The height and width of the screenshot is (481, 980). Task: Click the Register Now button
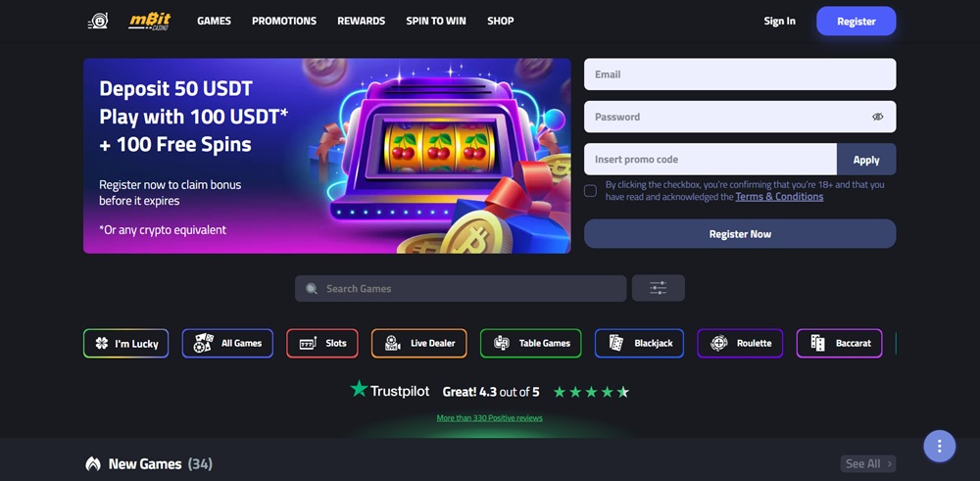pos(740,233)
